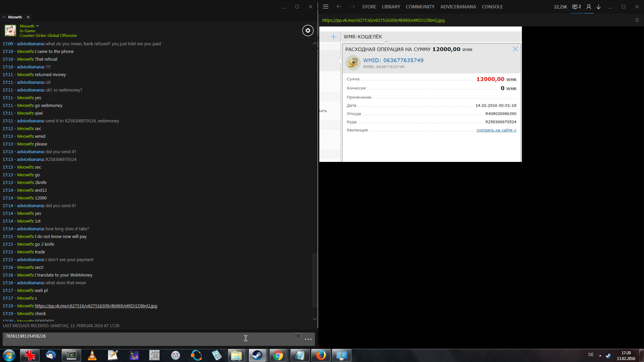Click the 22,25€ wallet balance
Viewport: 644px width, 362px height.
(560, 7)
